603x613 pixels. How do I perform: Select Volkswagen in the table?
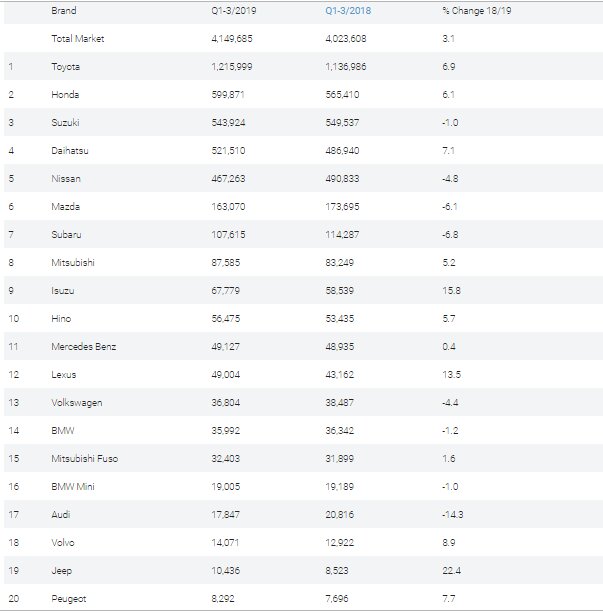(76, 402)
